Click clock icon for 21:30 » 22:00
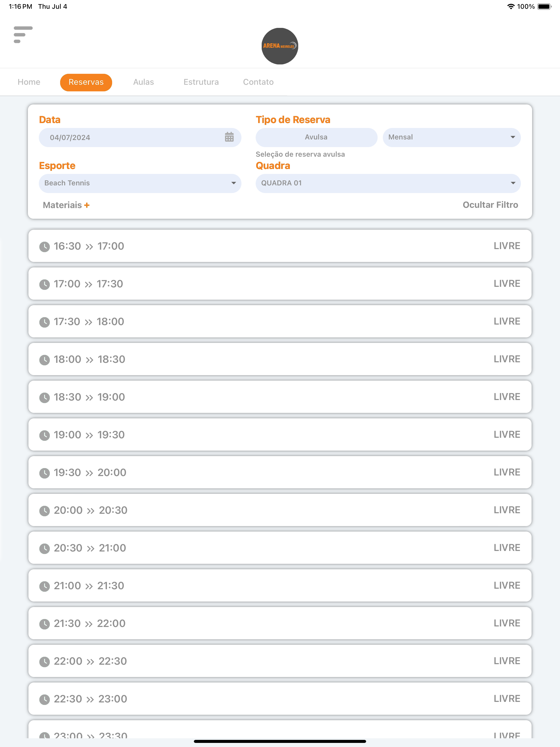This screenshot has height=747, width=560. coord(45,624)
